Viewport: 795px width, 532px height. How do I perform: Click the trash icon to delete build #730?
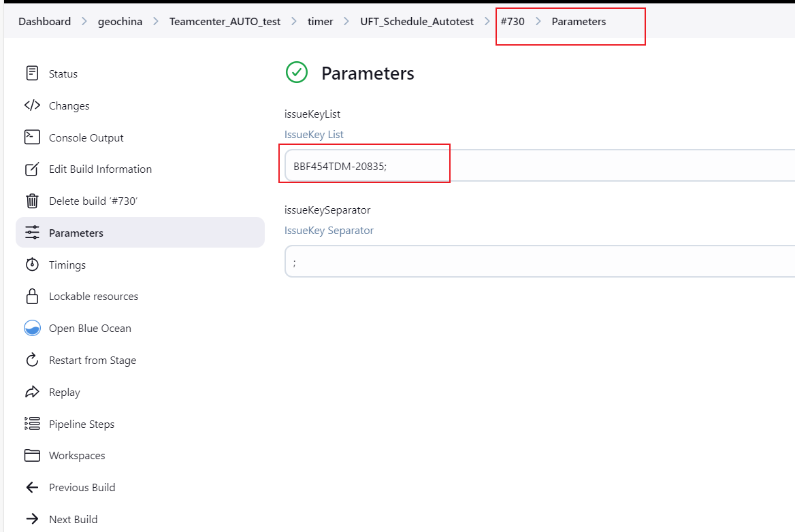pos(32,201)
